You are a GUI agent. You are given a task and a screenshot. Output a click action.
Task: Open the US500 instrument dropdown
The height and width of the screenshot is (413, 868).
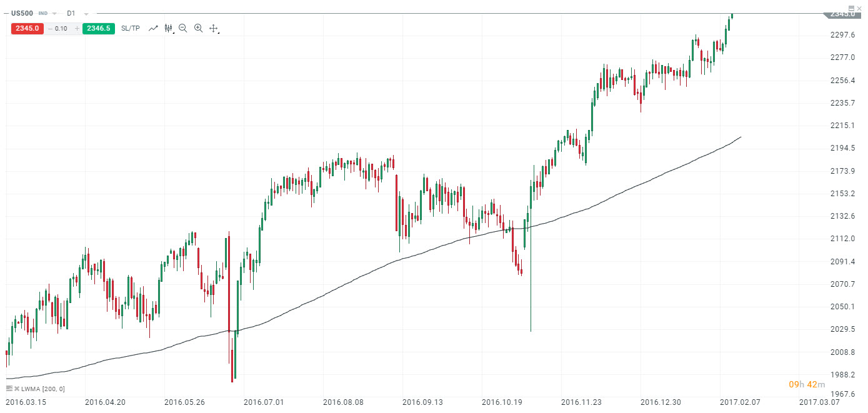pos(53,12)
